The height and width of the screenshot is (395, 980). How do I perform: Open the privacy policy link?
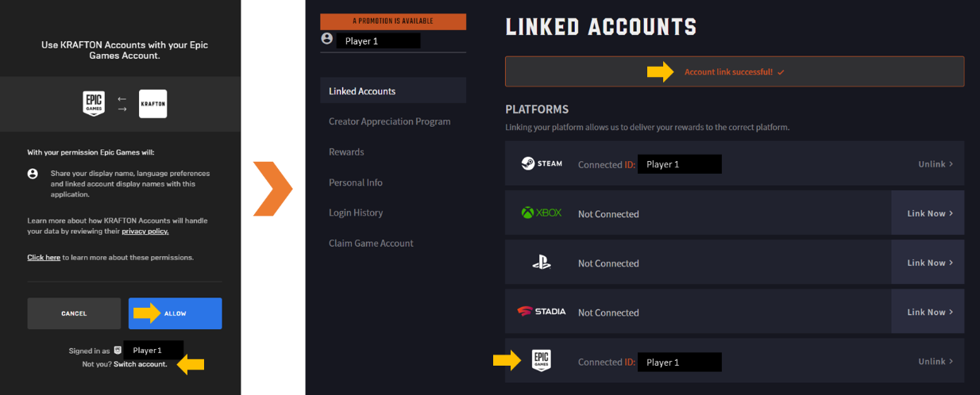pyautogui.click(x=145, y=232)
